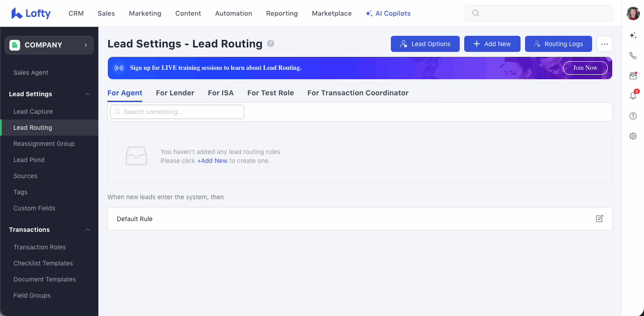Focus the top global search field

pyautogui.click(x=539, y=13)
